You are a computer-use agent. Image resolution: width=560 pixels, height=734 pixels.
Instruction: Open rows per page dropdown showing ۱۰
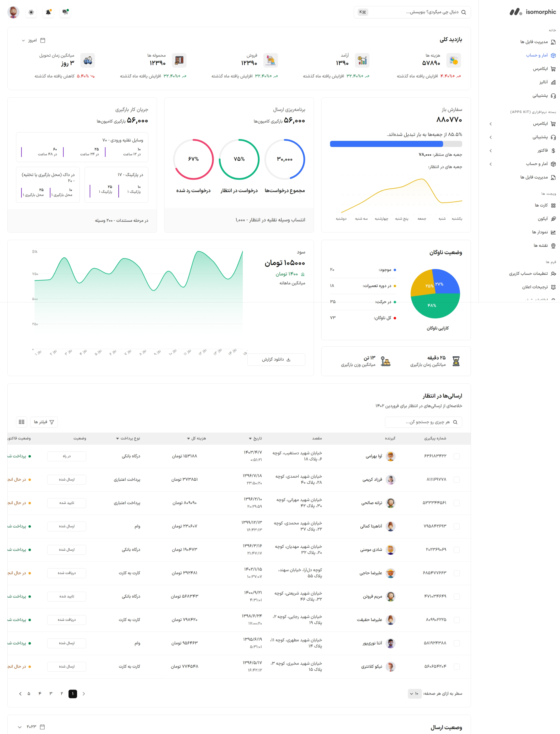click(415, 694)
